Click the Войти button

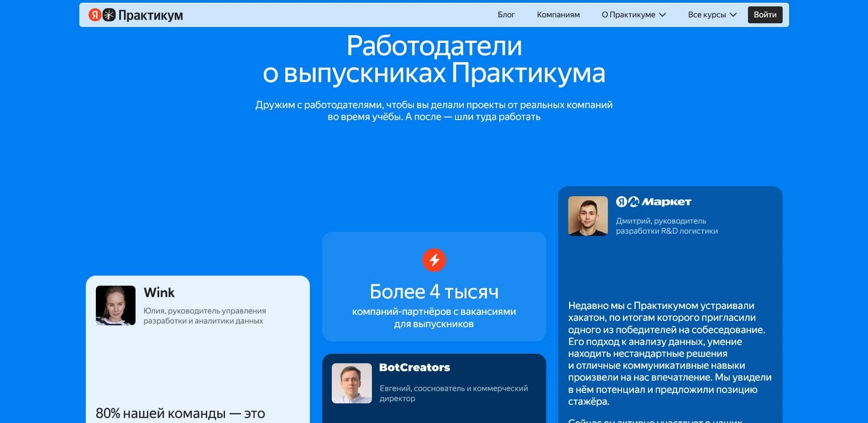coord(765,15)
